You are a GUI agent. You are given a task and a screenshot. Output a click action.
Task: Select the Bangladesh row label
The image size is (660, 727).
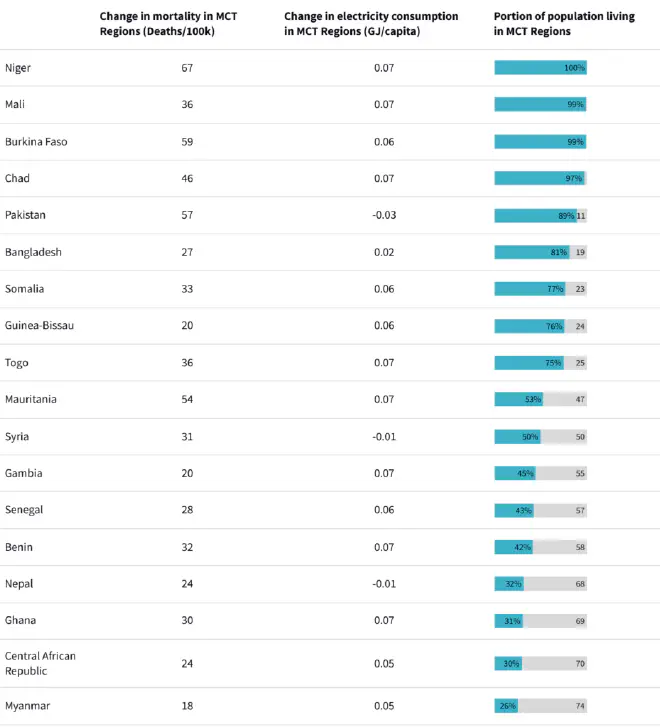click(33, 252)
